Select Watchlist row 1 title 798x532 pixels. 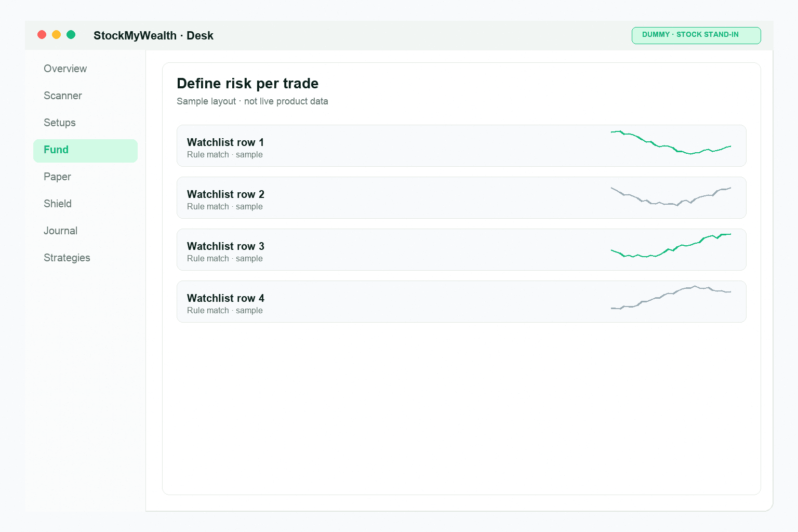coord(225,142)
